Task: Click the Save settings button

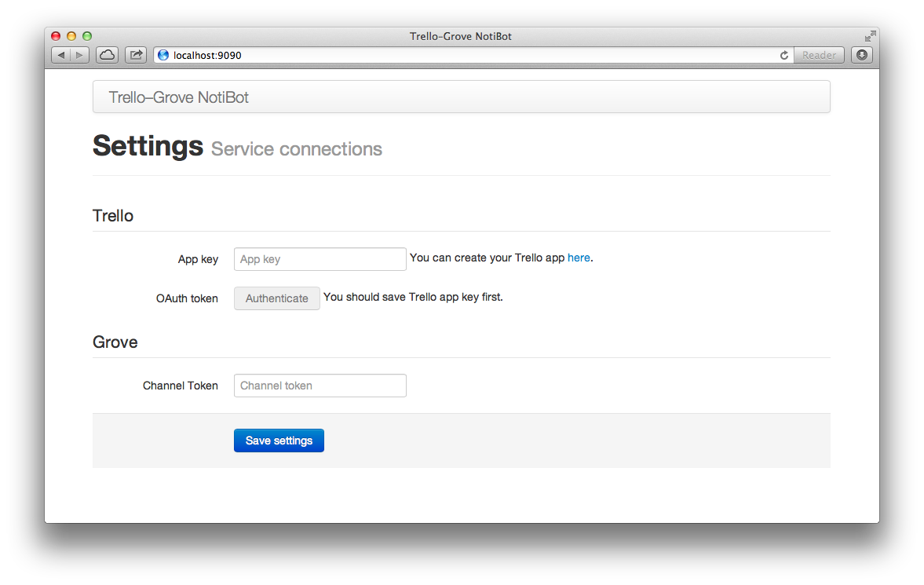Action: click(x=279, y=441)
